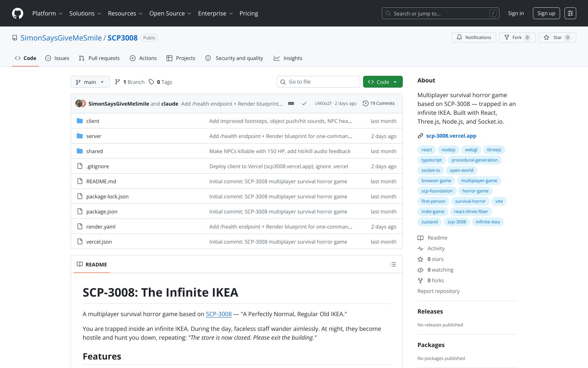588x368 pixels.
Task: Expand the Resources dropdown
Action: (125, 13)
